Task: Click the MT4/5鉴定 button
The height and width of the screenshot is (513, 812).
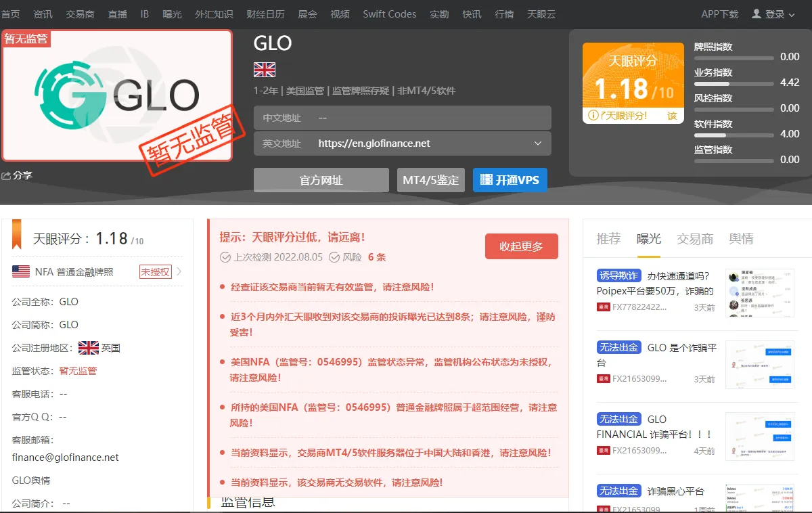Action: click(431, 180)
